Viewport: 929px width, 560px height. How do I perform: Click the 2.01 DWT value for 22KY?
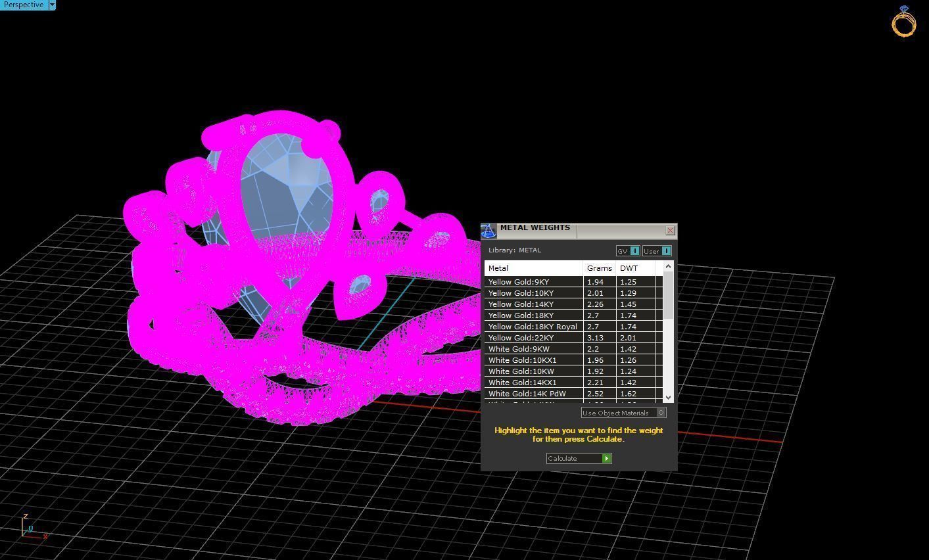[628, 338]
